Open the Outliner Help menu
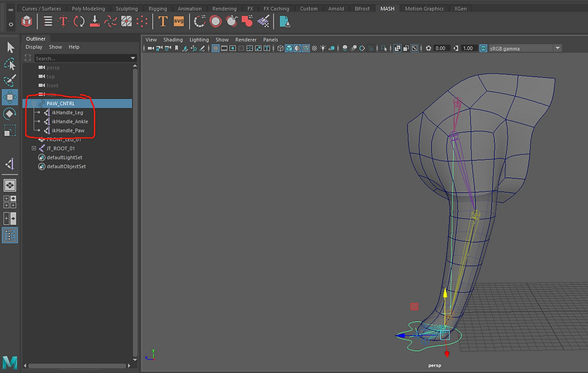This screenshot has width=588, height=373. [74, 47]
